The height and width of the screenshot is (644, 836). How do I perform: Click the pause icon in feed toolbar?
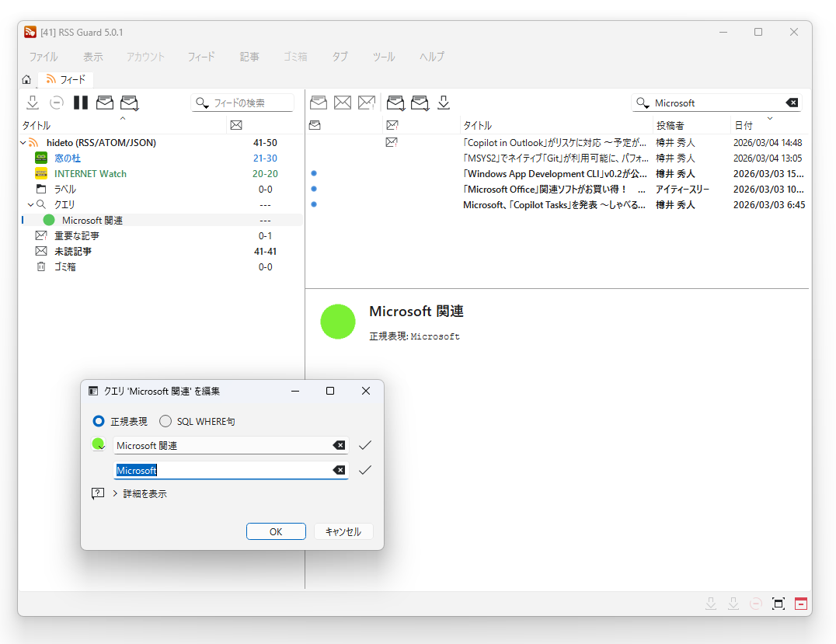pos(81,103)
